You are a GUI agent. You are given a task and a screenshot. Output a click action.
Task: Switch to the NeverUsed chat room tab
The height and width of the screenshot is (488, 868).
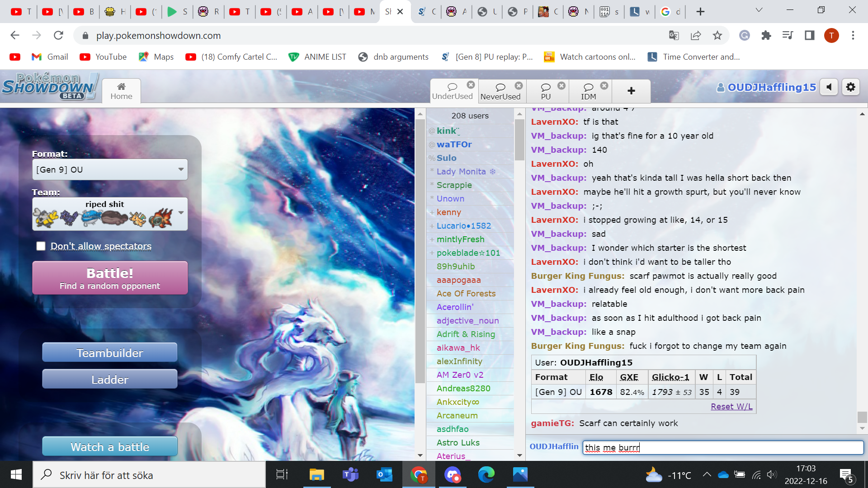(500, 91)
